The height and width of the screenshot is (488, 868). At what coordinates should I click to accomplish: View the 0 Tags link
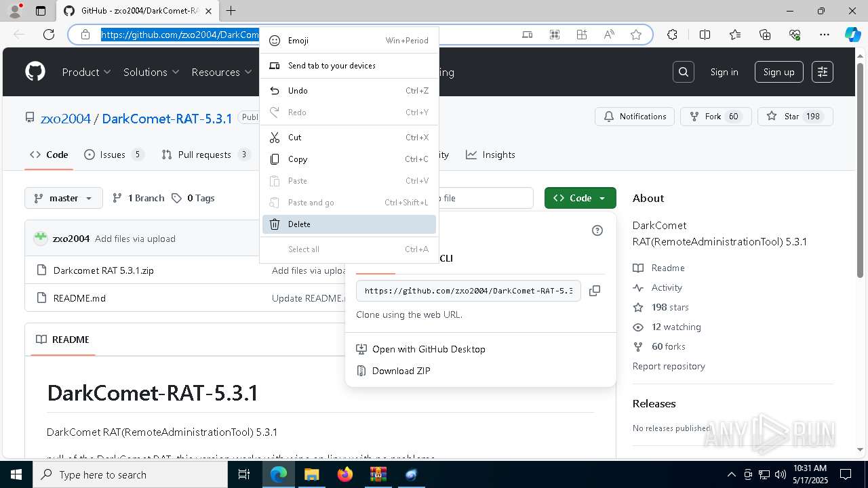(193, 198)
